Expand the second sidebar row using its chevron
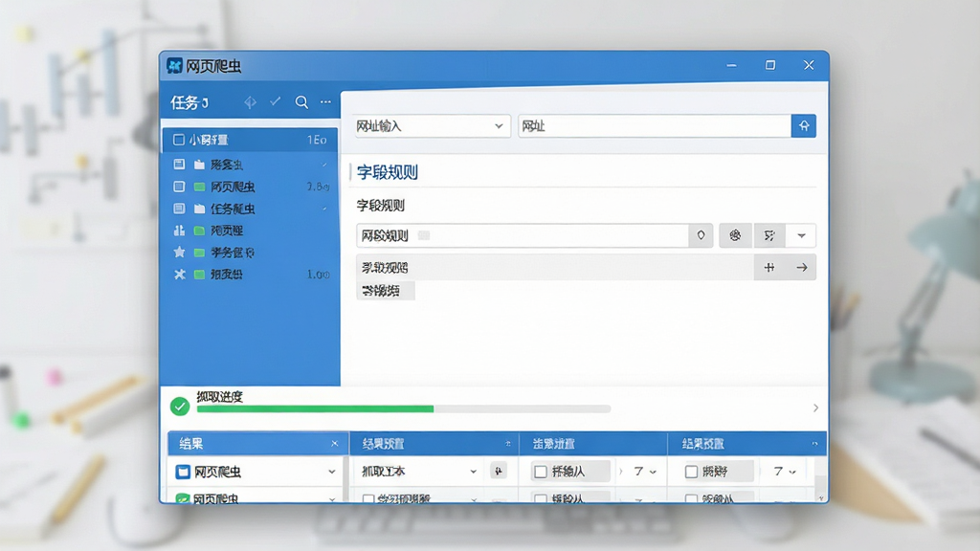 324,165
